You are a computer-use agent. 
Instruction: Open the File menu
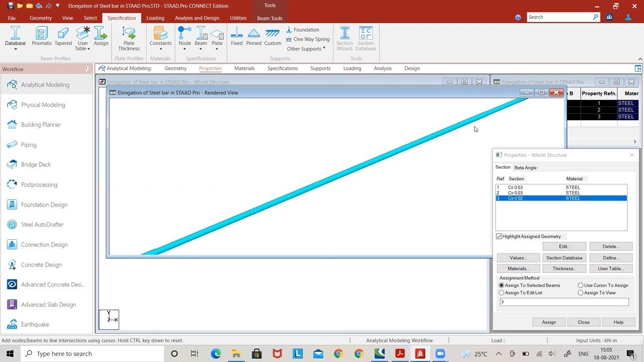click(x=12, y=18)
